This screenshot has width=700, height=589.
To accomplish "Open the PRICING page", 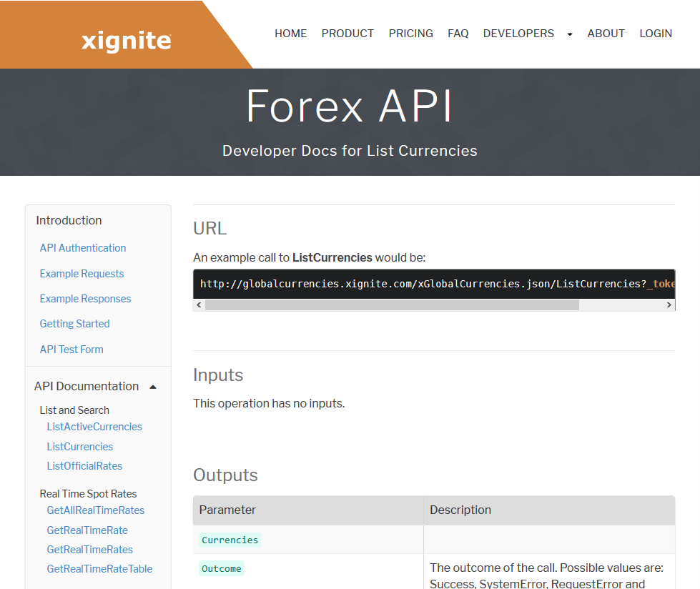I will 410,34.
